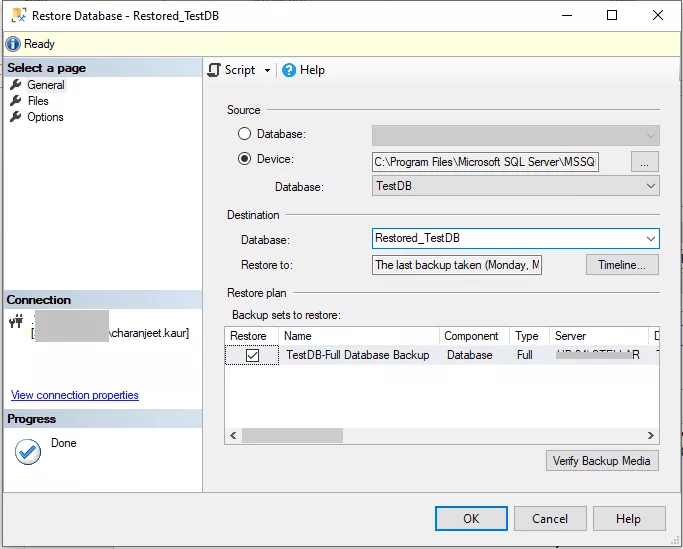Open the Files page
The width and height of the screenshot is (683, 549).
point(38,101)
